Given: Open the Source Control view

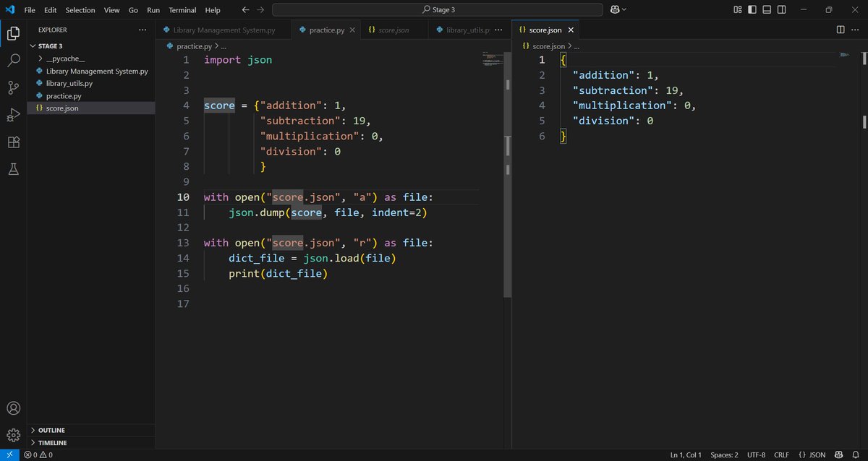Looking at the screenshot, I should click(x=13, y=88).
